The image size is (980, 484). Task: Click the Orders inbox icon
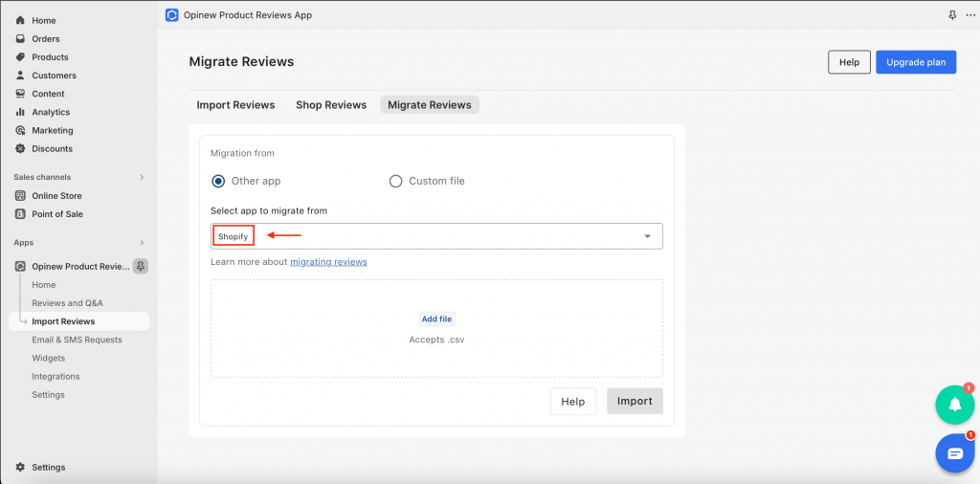tap(20, 38)
